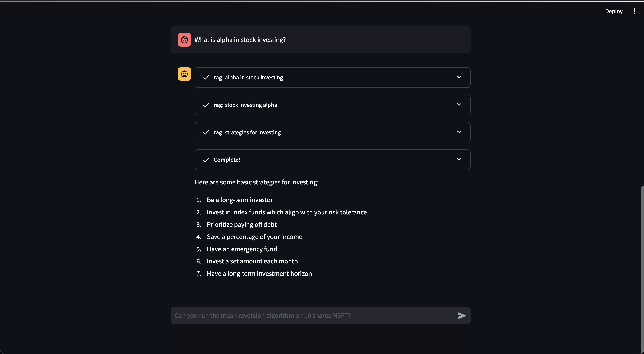The height and width of the screenshot is (354, 644).
Task: Click the Deploy button
Action: coord(614,11)
